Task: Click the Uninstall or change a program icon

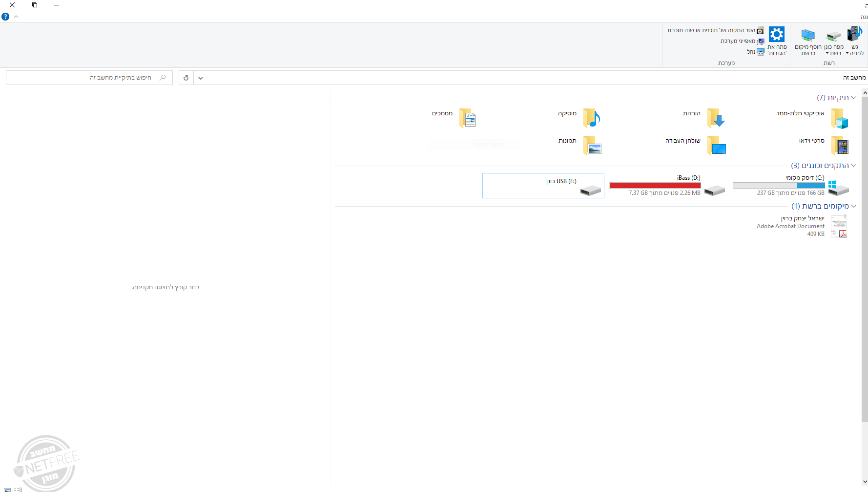Action: click(760, 31)
